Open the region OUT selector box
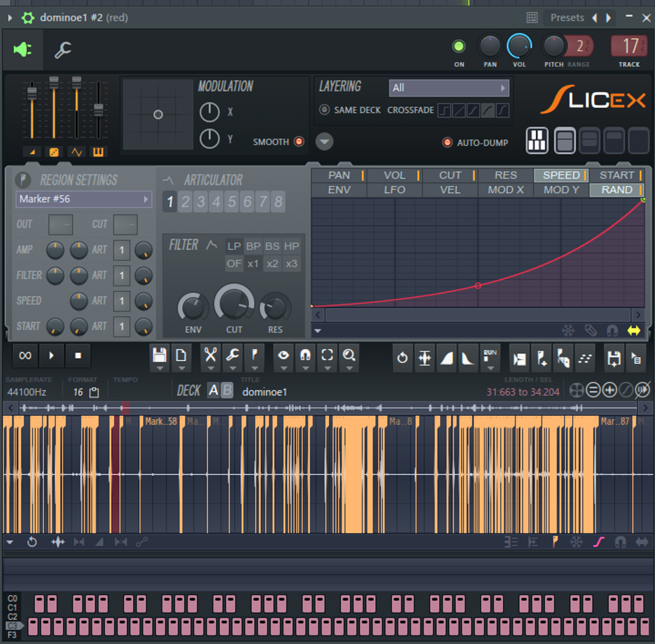655x644 pixels. click(60, 225)
